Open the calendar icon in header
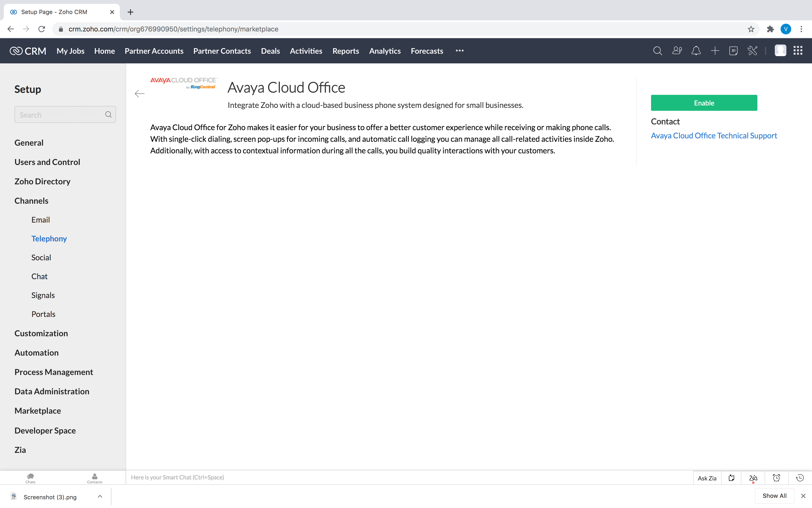This screenshot has width=812, height=508. point(733,51)
